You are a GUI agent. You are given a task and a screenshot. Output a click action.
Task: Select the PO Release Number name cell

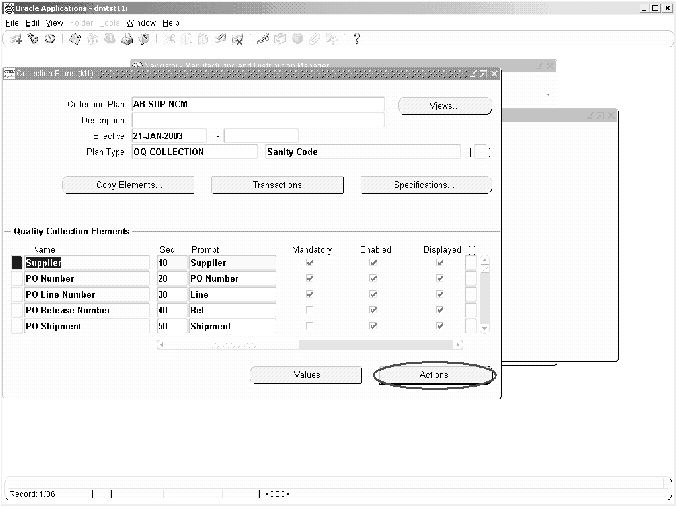click(x=87, y=310)
